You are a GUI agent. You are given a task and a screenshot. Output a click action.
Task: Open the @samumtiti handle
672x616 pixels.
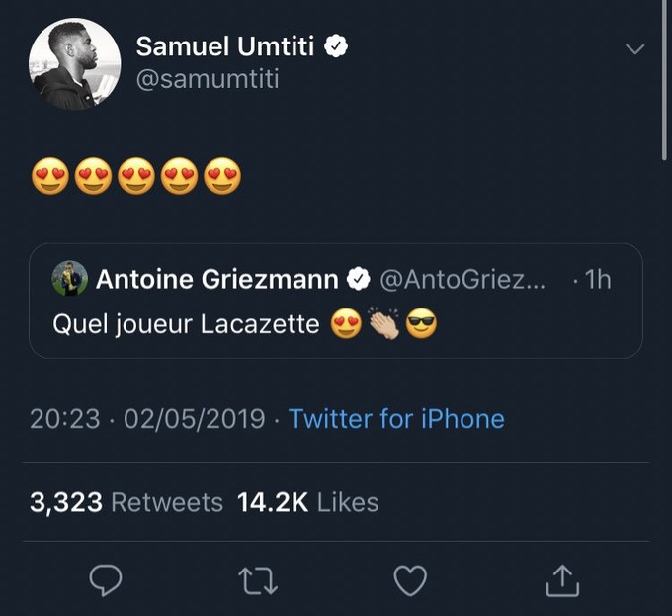click(x=208, y=80)
